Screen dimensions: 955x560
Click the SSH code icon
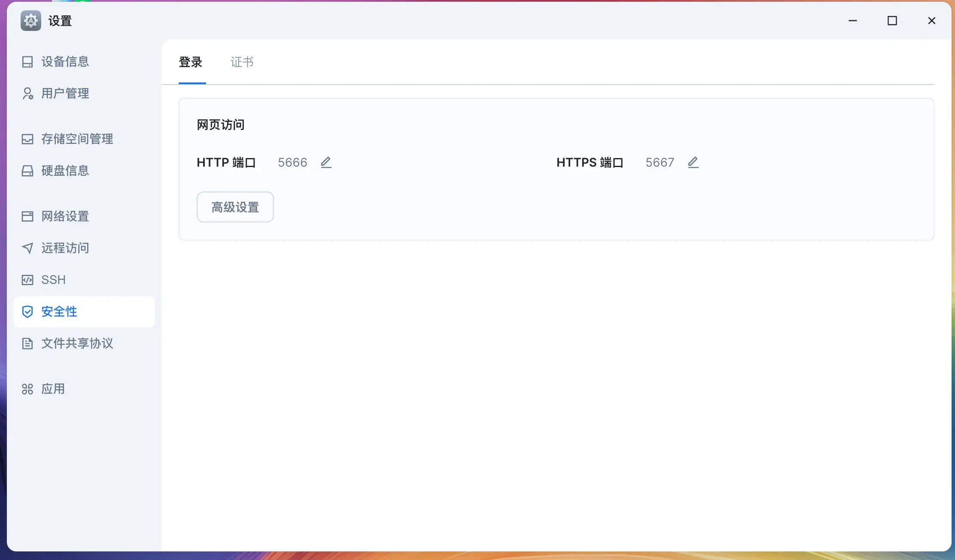pyautogui.click(x=27, y=280)
